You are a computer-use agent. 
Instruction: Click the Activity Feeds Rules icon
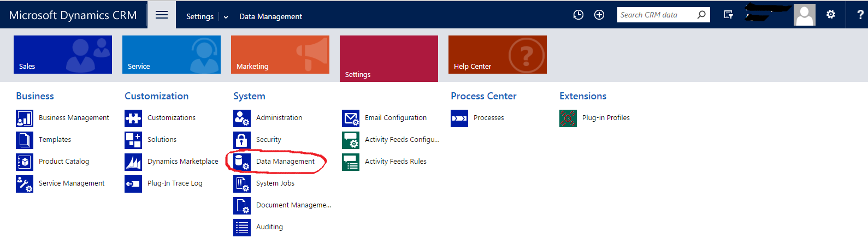351,162
